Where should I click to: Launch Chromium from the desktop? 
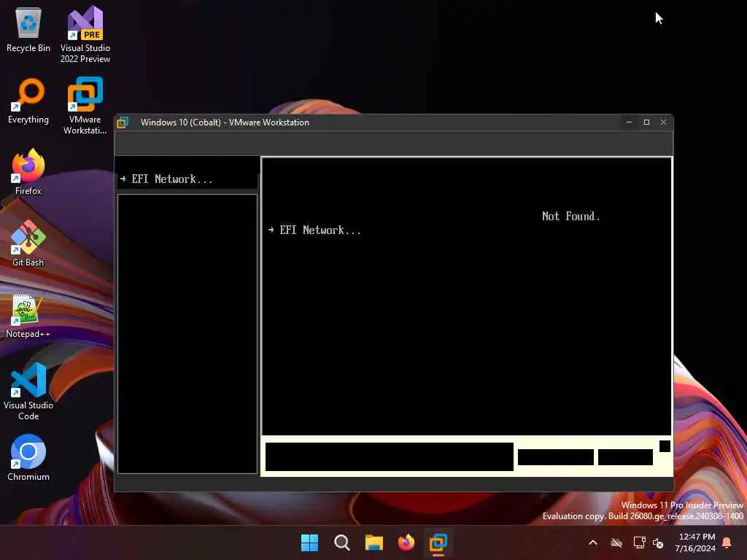(28, 458)
